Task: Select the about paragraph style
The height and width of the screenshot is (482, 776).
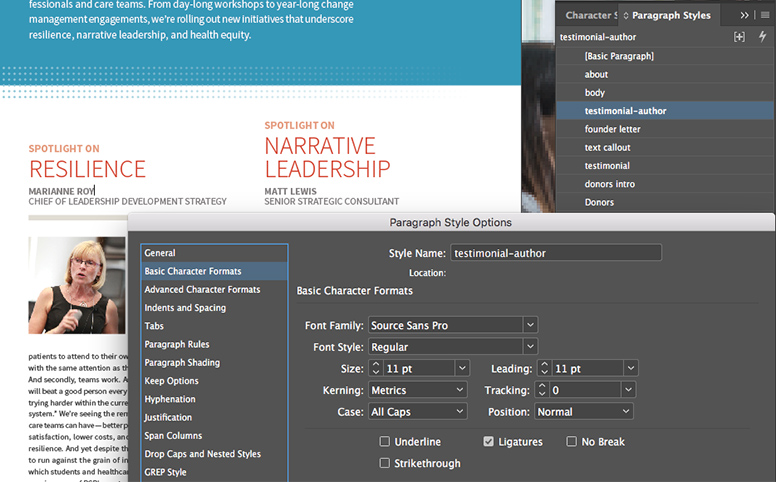Action: click(x=665, y=74)
